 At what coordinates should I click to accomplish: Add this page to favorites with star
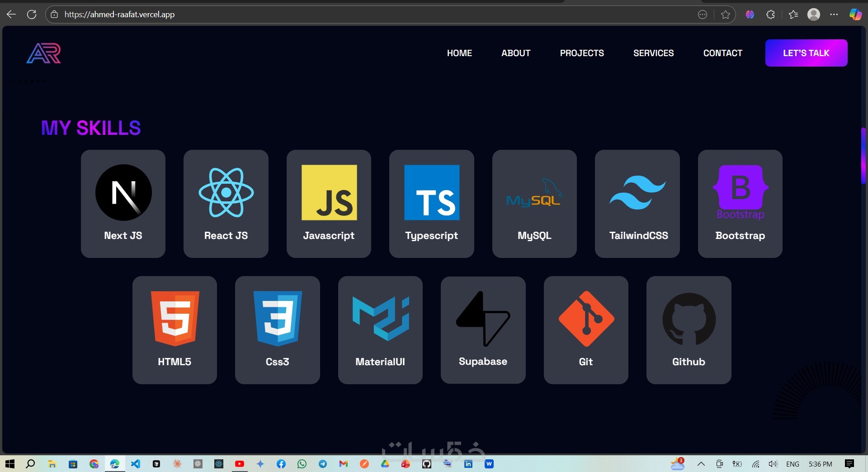[x=726, y=14]
